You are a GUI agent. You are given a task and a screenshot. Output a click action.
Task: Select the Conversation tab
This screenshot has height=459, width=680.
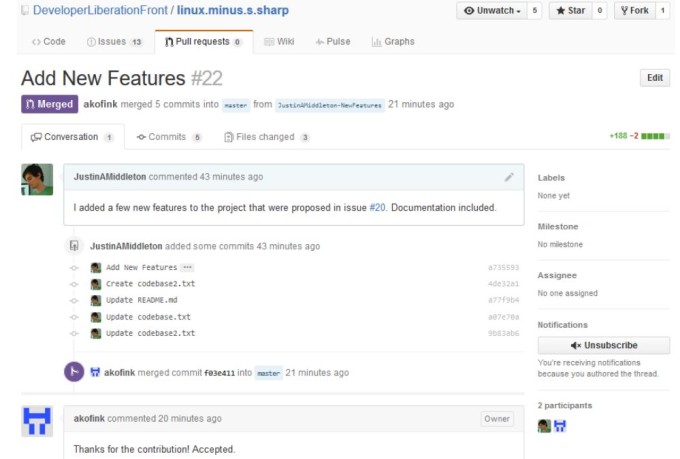point(72,137)
